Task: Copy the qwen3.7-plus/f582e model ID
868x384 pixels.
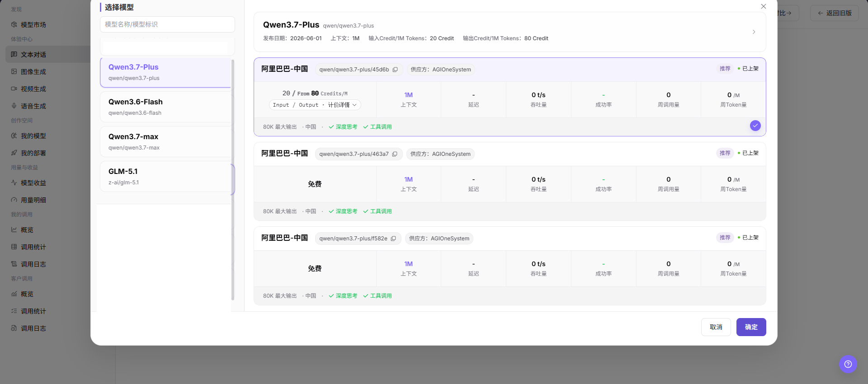Action: coord(393,239)
